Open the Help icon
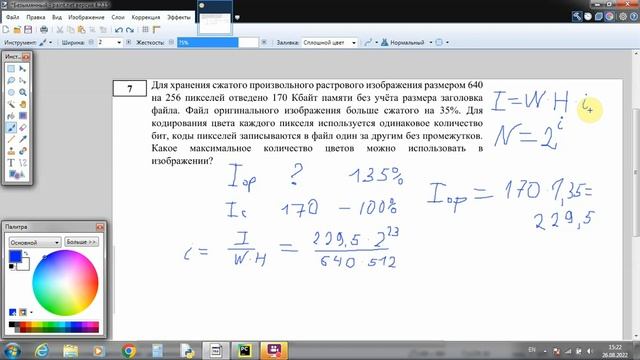Viewport: 640px width, 360px height. (634, 16)
